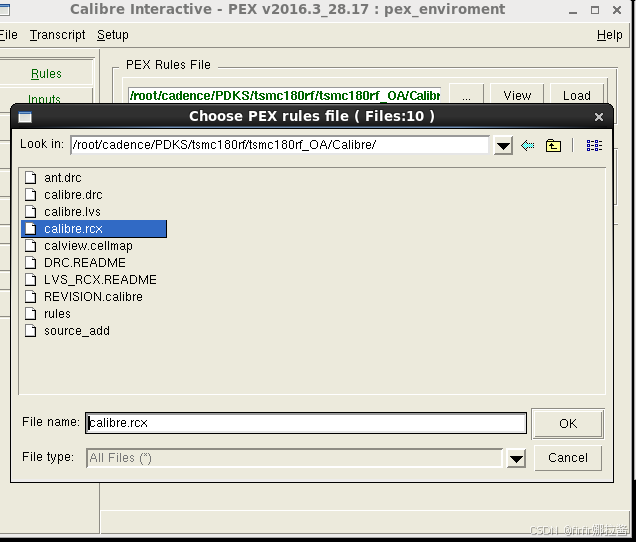Image resolution: width=636 pixels, height=542 pixels.
Task: Minimize the Calibre Interactive main window
Action: point(573,11)
